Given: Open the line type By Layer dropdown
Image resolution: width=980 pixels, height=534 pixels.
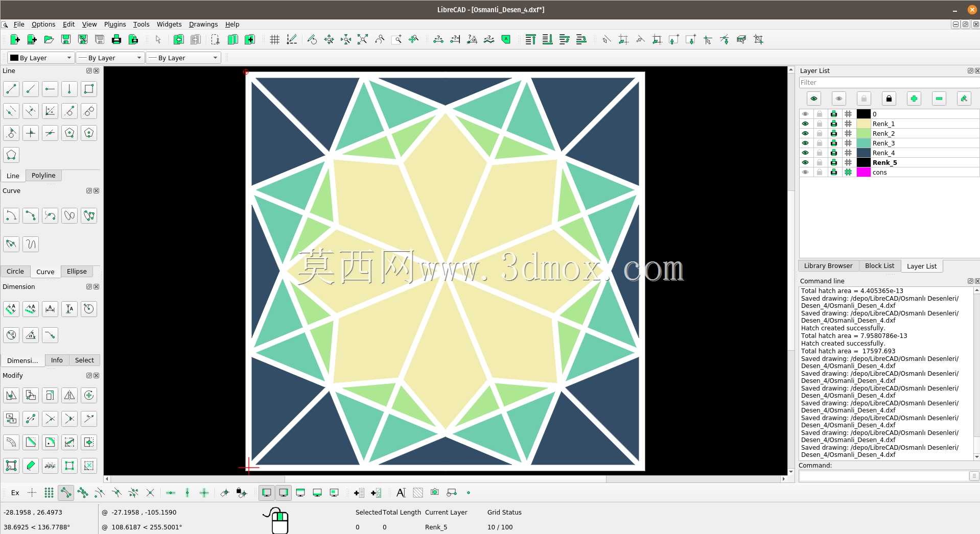Looking at the screenshot, I should [183, 58].
